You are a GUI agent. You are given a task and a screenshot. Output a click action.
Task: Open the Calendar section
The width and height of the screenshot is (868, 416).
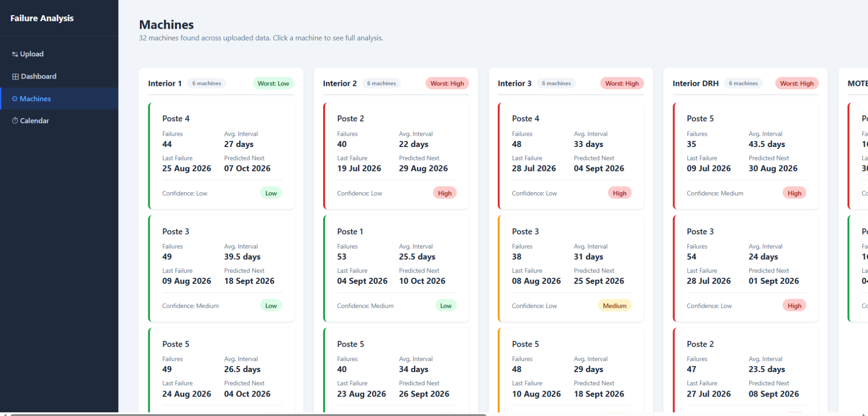pyautogui.click(x=59, y=121)
